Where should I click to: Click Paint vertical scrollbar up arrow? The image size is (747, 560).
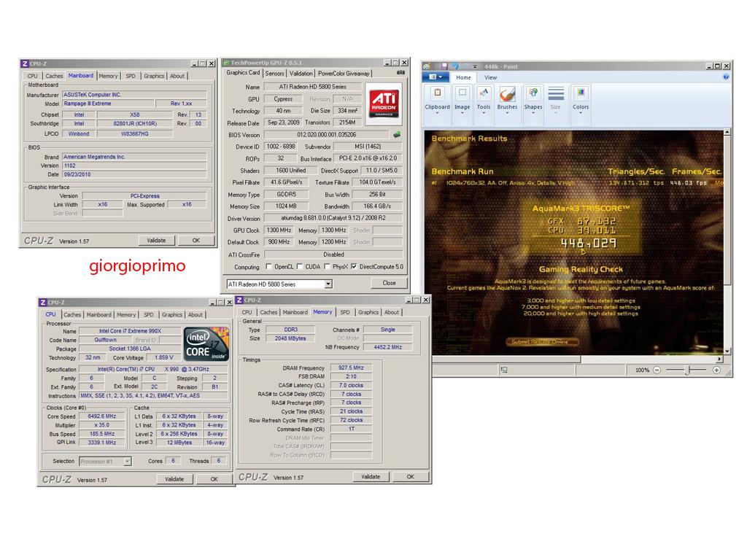(x=727, y=132)
